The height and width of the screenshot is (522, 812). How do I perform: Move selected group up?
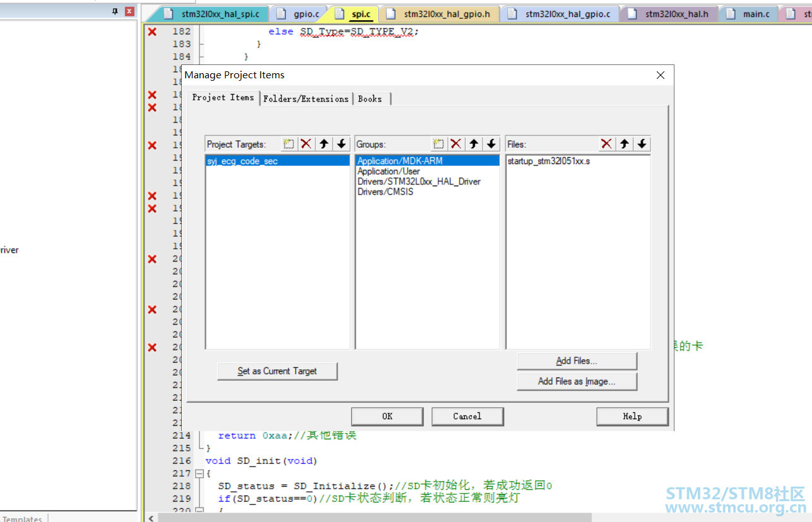474,144
